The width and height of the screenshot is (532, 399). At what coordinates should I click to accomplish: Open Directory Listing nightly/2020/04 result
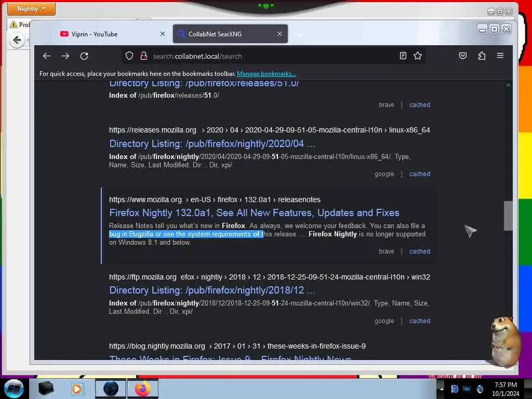click(x=212, y=143)
